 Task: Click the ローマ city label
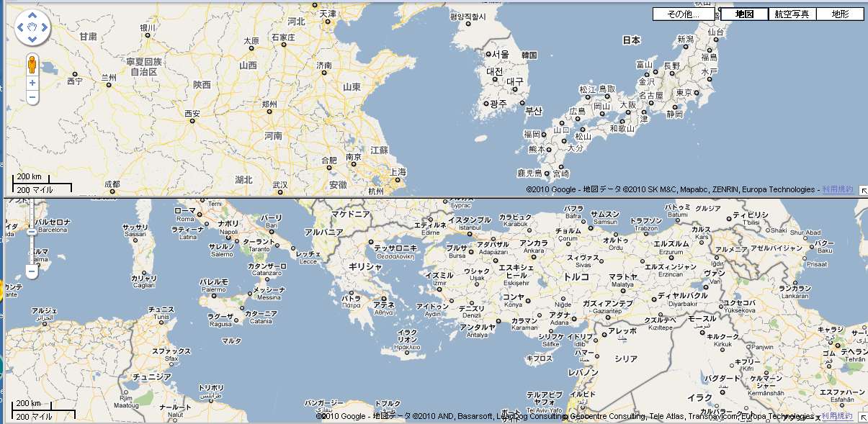pos(186,210)
